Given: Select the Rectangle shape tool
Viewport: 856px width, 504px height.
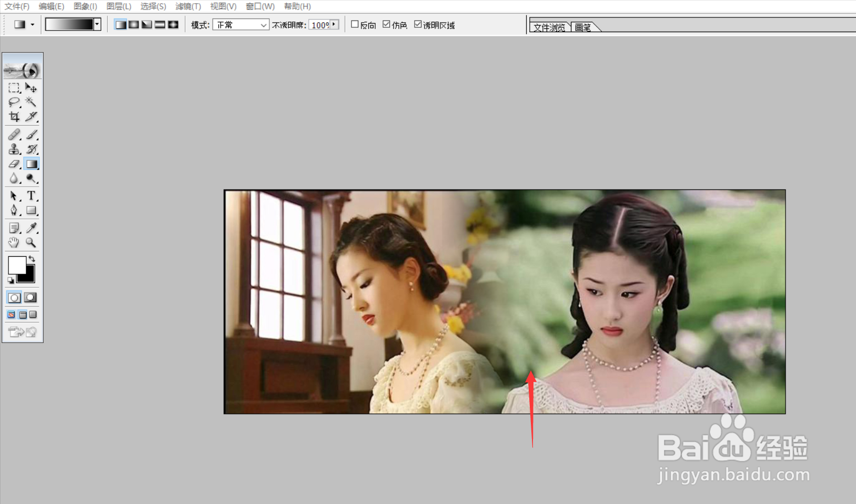Looking at the screenshot, I should 31,210.
